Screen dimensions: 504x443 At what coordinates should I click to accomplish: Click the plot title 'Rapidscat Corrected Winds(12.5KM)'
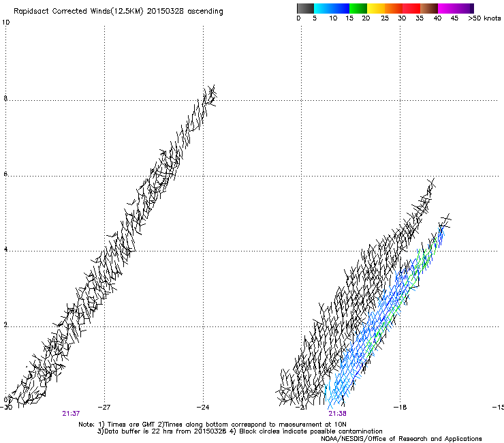(x=78, y=12)
